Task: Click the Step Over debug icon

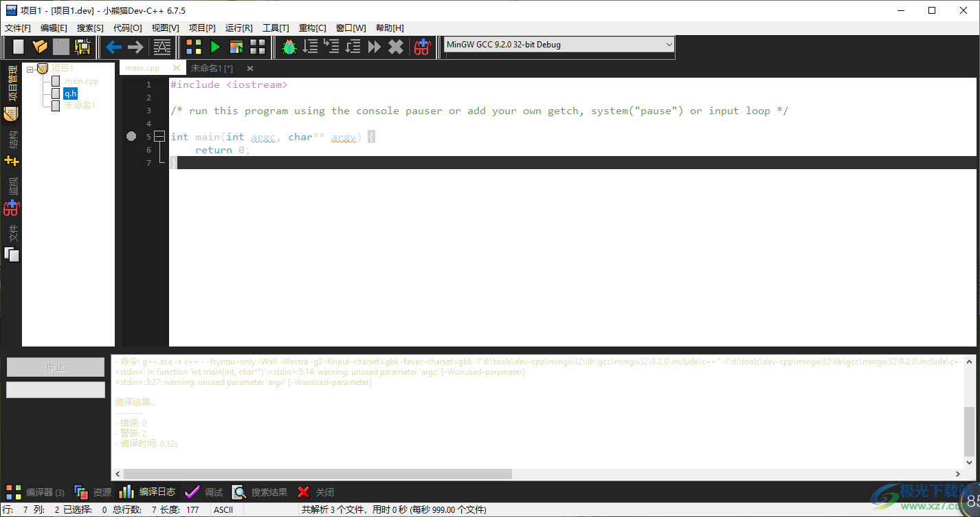Action: (311, 47)
